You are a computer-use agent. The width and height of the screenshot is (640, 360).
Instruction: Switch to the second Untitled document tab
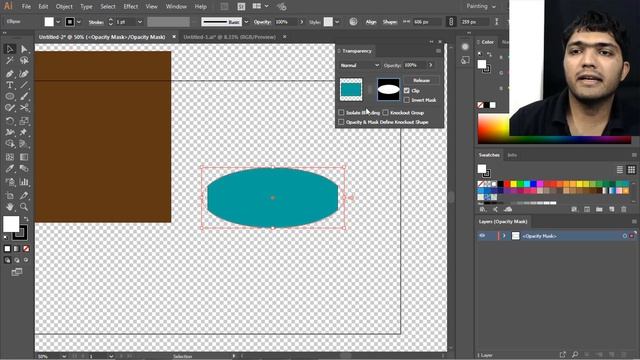(x=229, y=37)
